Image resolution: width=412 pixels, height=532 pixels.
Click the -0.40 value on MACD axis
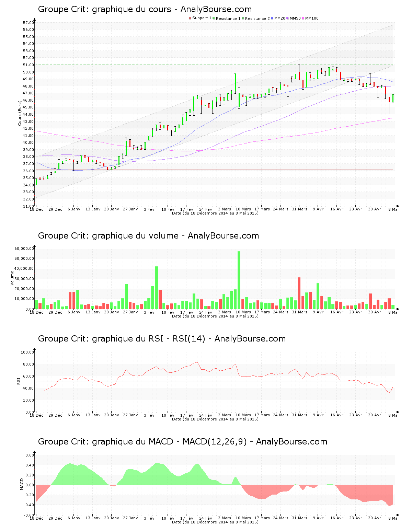click(x=29, y=505)
